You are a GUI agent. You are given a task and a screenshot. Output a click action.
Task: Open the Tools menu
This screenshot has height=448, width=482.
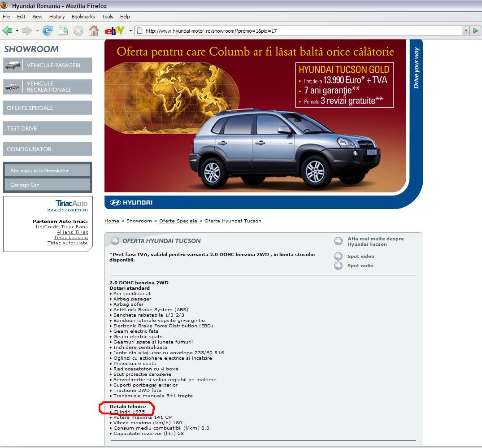coord(107,17)
